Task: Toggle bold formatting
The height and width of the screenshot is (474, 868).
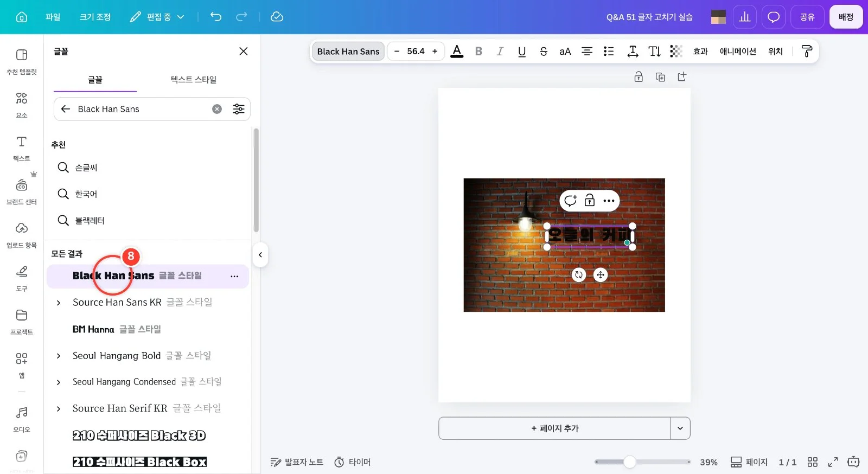Action: pyautogui.click(x=478, y=52)
